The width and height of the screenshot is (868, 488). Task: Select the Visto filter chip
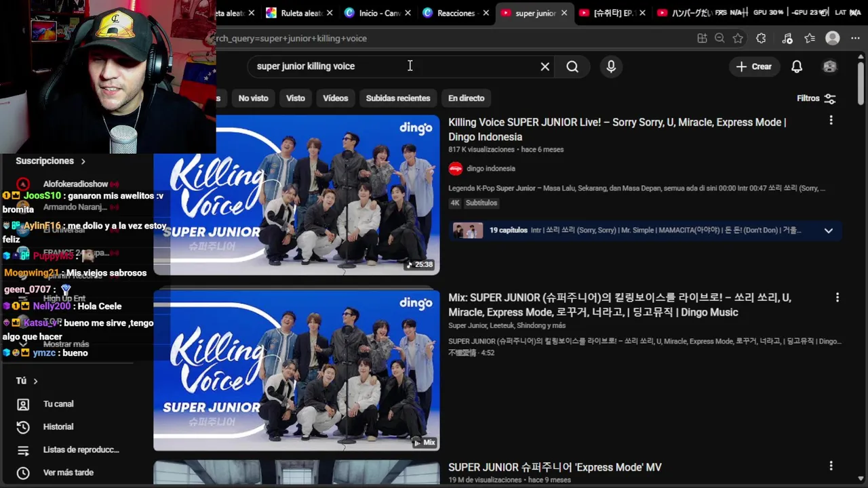(x=295, y=98)
